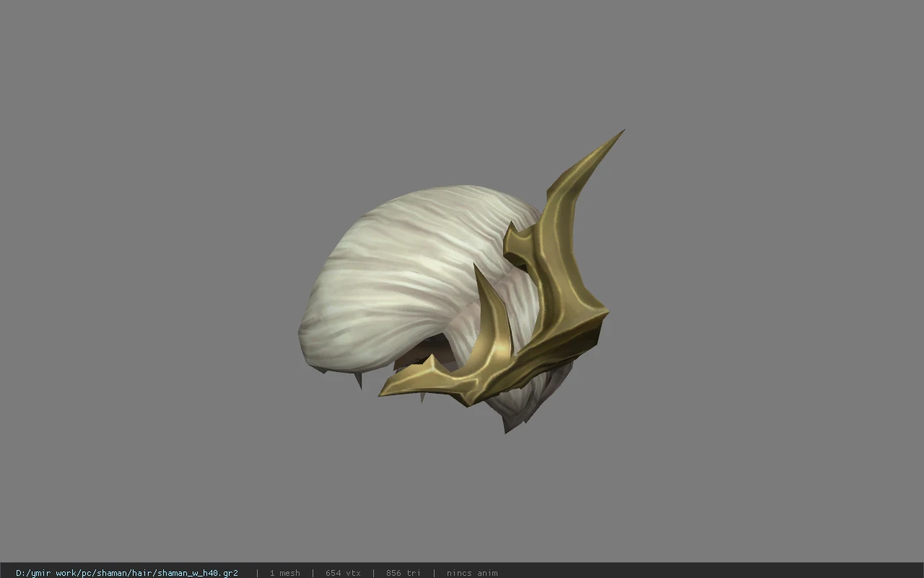Click the "654 vtx" vertex count
Viewport: 924px width, 578px height.
click(x=343, y=573)
